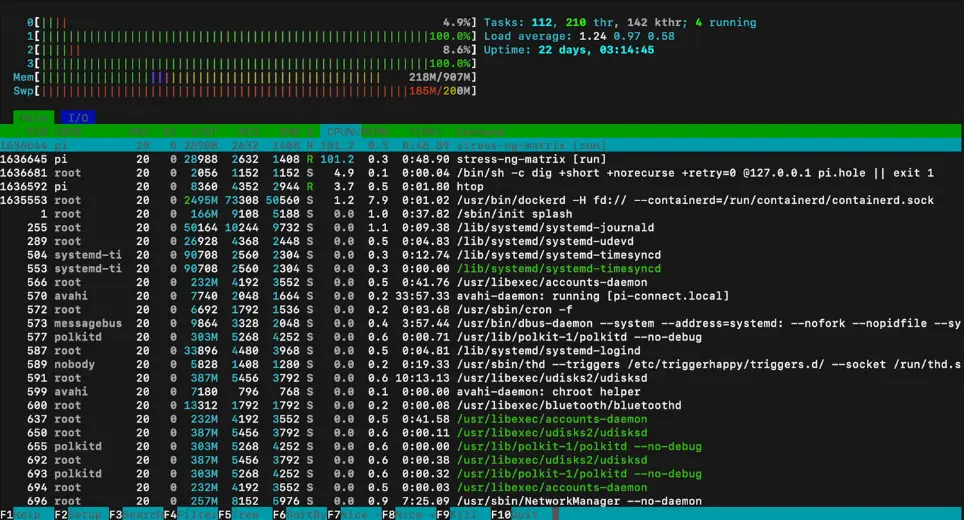Click the CPU 0 usage meter bar
The width and height of the screenshot is (964, 520).
[x=251, y=22]
